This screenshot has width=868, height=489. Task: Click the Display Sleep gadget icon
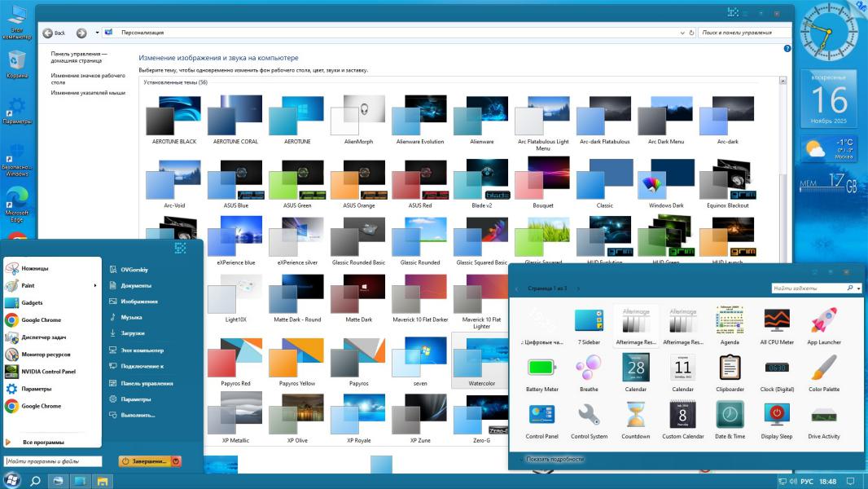click(x=777, y=415)
